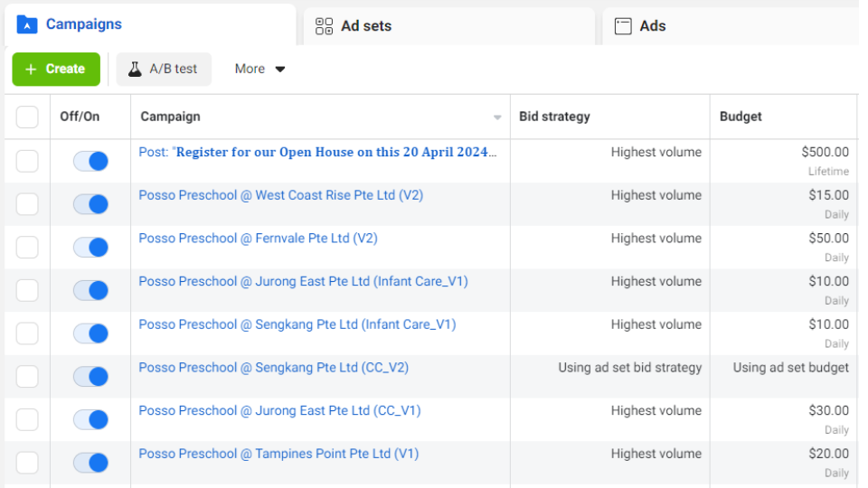The height and width of the screenshot is (488, 868).
Task: Click the $20.00 daily budget cell
Action: tap(829, 455)
